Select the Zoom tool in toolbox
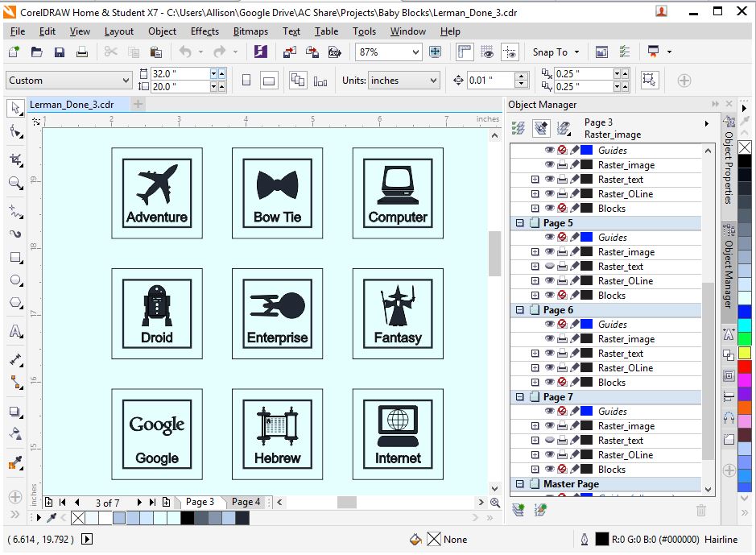 (x=15, y=183)
